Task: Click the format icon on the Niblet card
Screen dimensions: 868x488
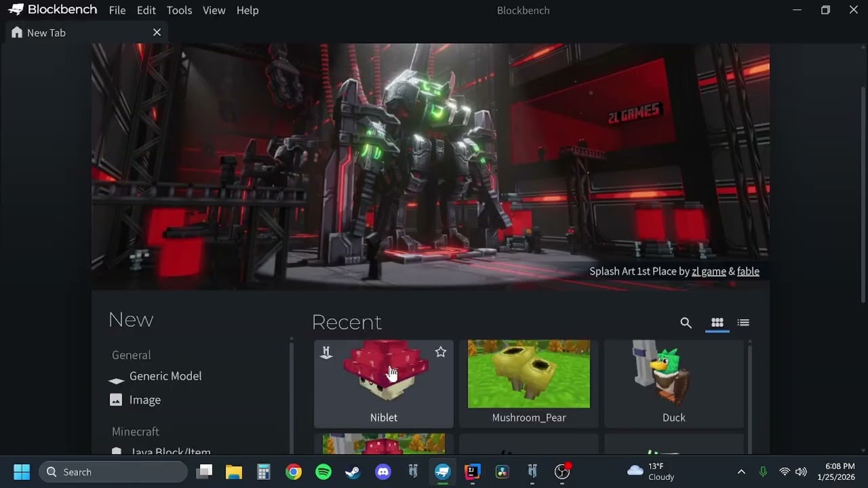Action: (x=326, y=352)
